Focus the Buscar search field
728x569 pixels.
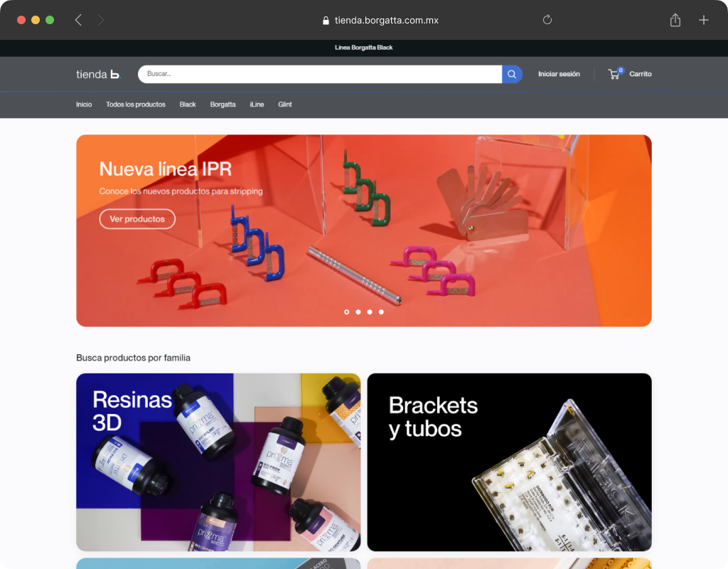(320, 74)
